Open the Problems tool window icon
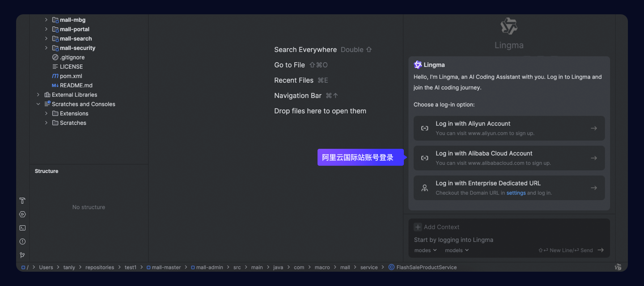 (22, 242)
